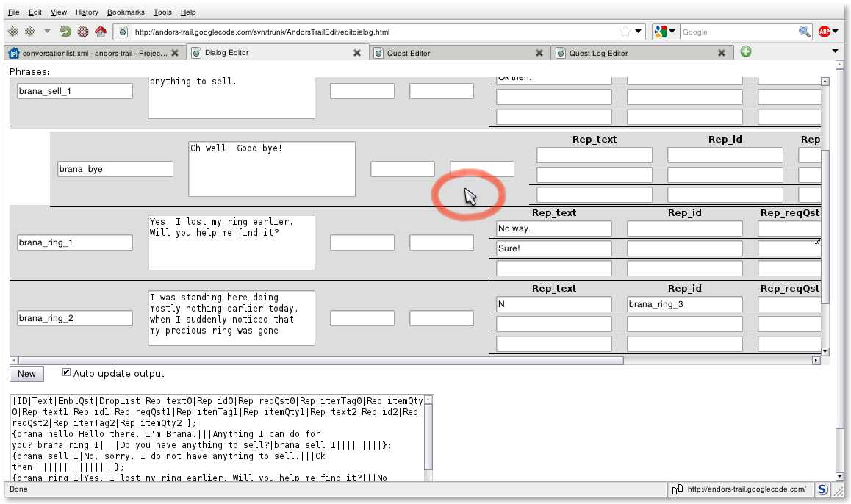Screen dimensions: 851x504
Task: Click the brana_bye ID input field
Action: [x=115, y=169]
